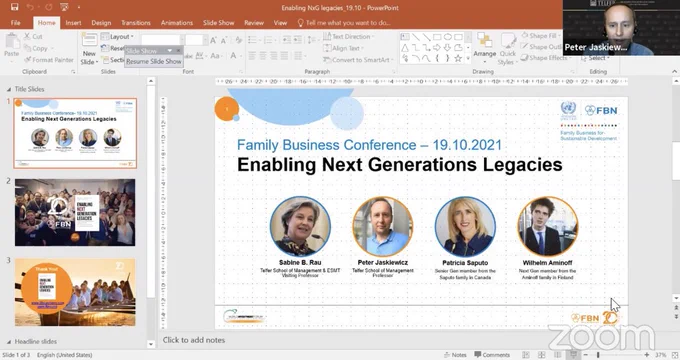Redo the action in the quick access toolbar

tap(49, 7)
